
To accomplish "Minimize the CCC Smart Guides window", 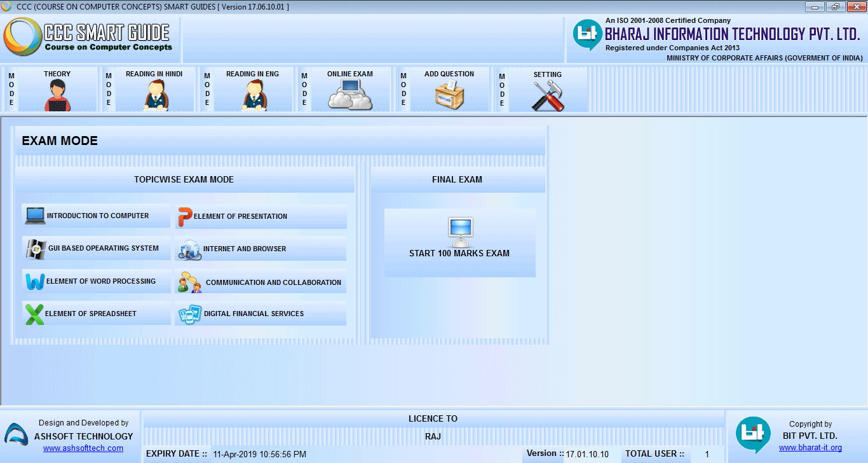I will point(815,6).
